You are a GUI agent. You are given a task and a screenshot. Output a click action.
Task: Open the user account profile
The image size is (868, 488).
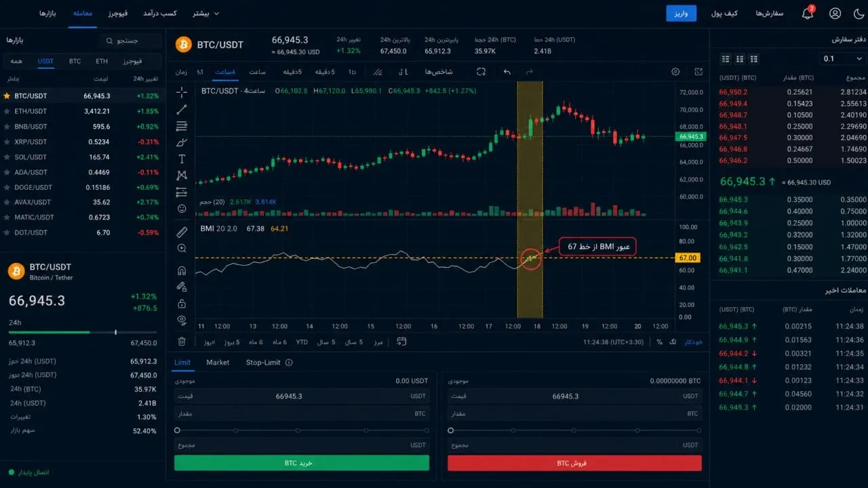[x=835, y=14]
